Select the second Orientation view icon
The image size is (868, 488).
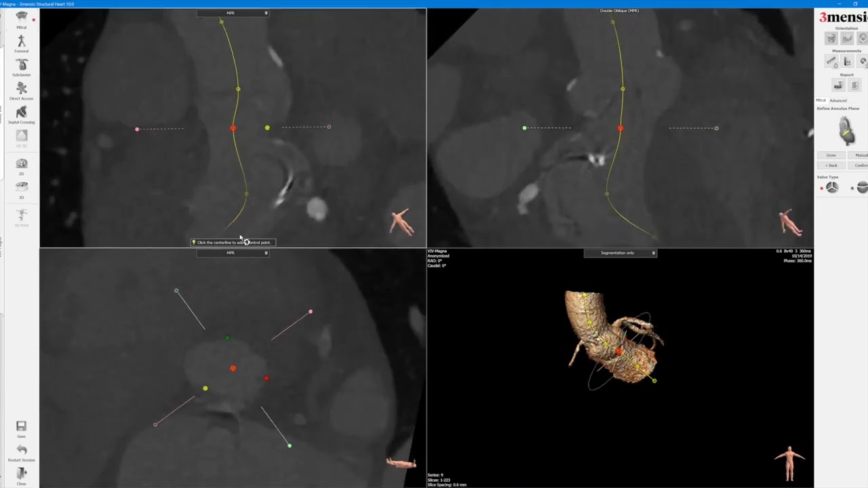click(847, 39)
